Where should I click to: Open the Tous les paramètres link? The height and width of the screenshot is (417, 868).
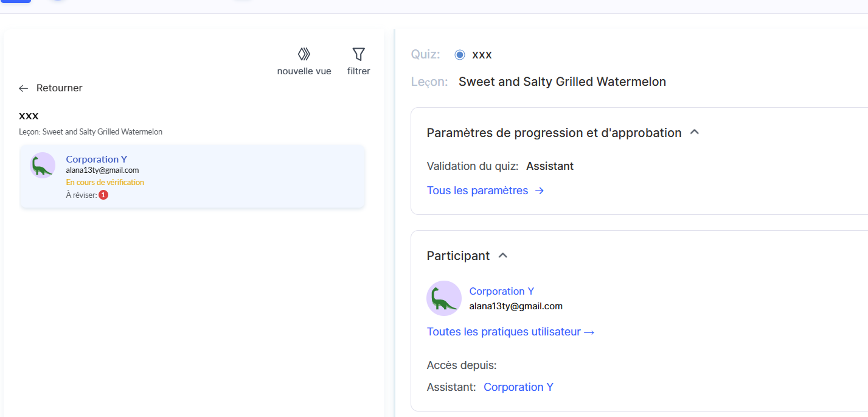(x=477, y=191)
